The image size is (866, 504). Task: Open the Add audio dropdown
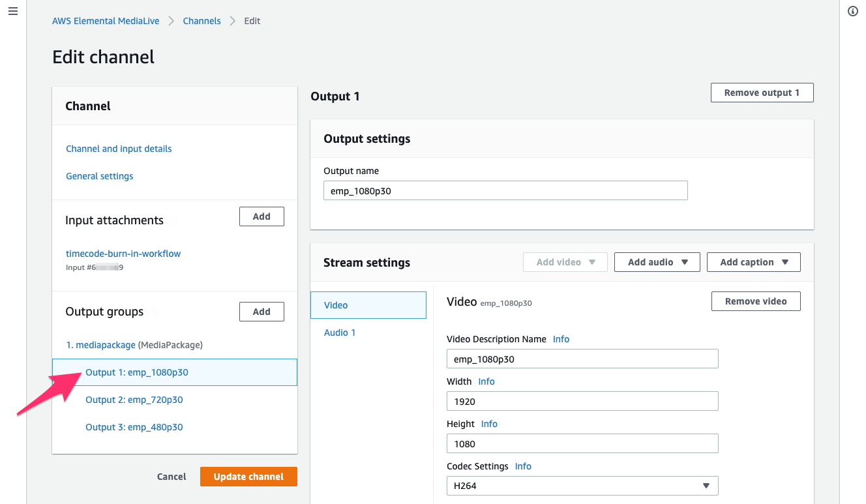[x=657, y=262]
